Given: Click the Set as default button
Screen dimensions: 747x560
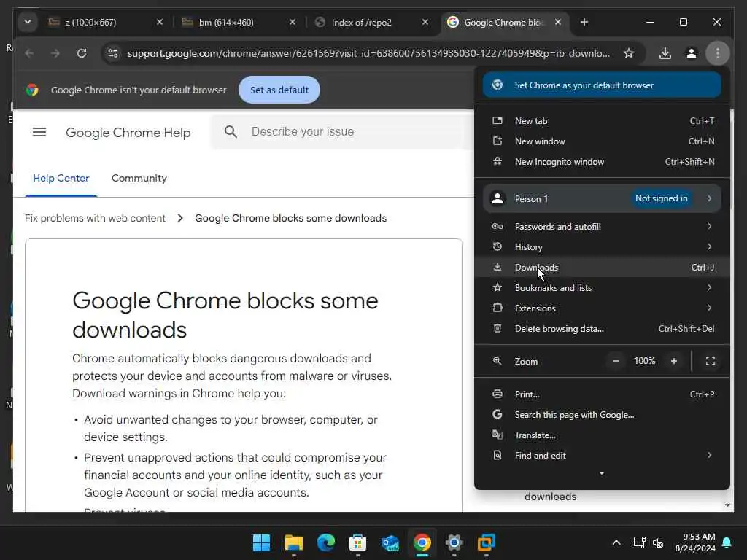Looking at the screenshot, I should point(279,90).
